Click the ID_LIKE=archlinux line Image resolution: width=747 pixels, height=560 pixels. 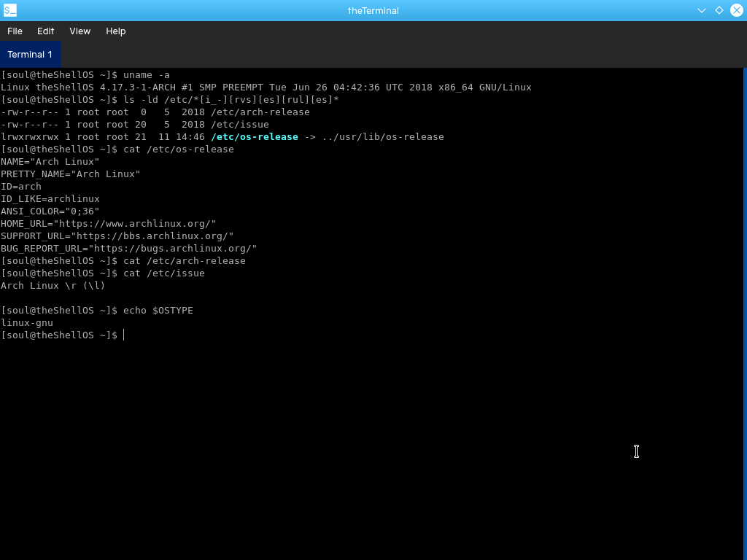tap(50, 198)
